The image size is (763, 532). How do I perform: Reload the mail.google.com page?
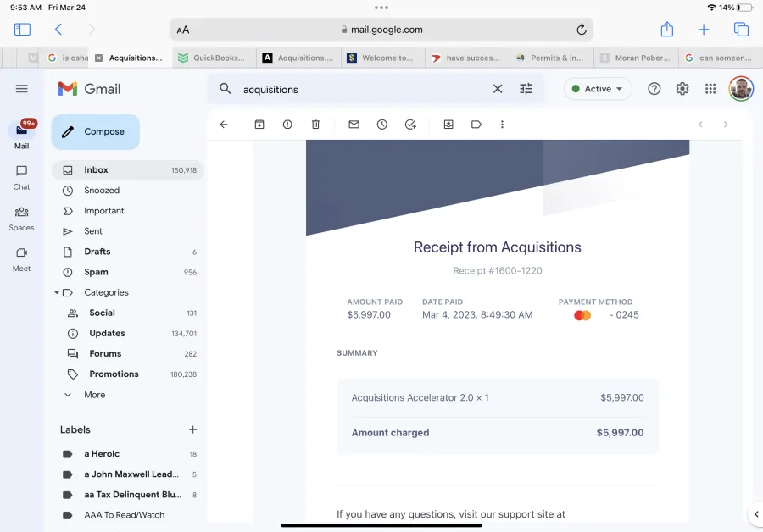coord(582,30)
